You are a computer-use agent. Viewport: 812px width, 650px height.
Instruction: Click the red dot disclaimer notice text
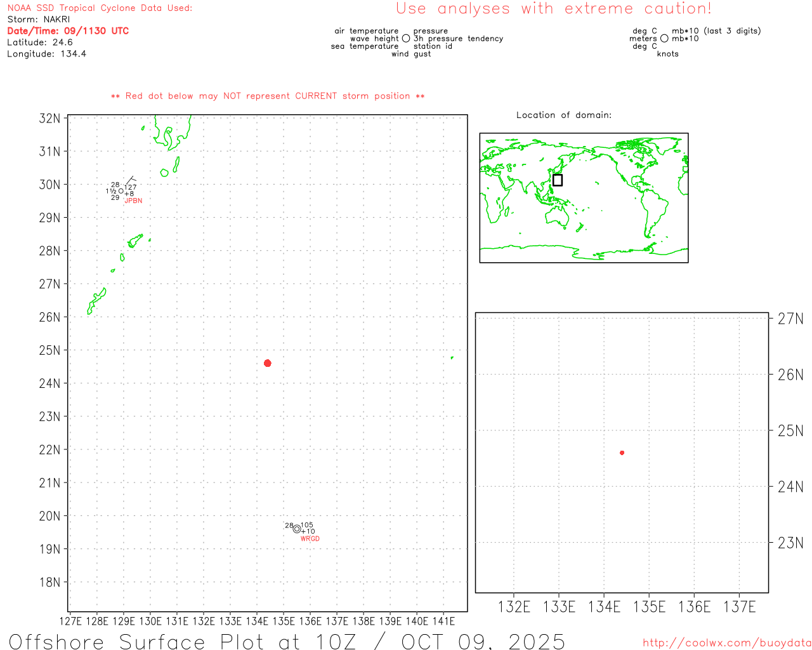point(268,96)
